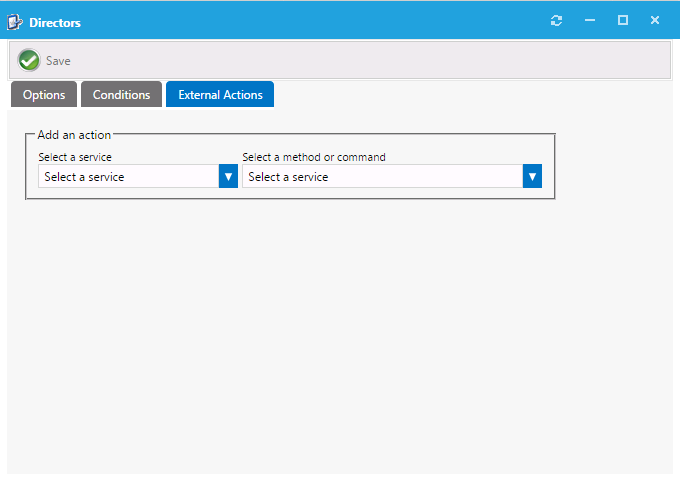Close the Directors window

[x=655, y=21]
